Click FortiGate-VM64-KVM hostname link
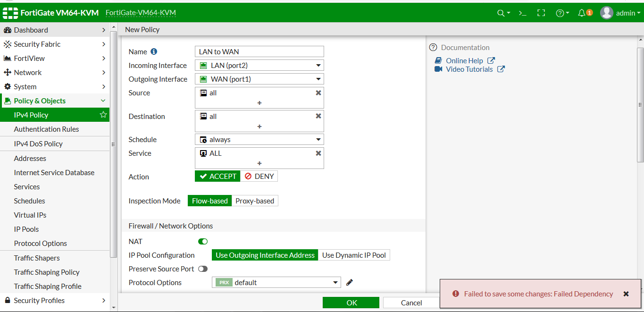Screen dimensions: 644x312 coord(141,13)
